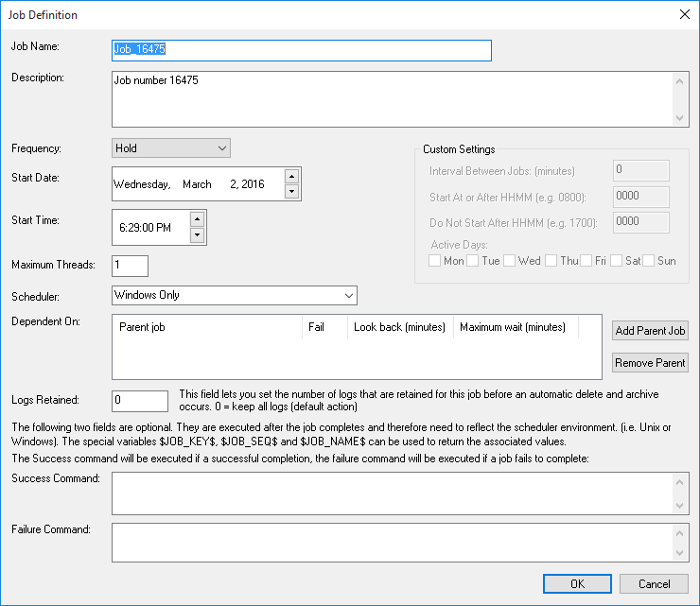700x606 pixels.
Task: Focus the Description text area
Action: tap(392, 99)
